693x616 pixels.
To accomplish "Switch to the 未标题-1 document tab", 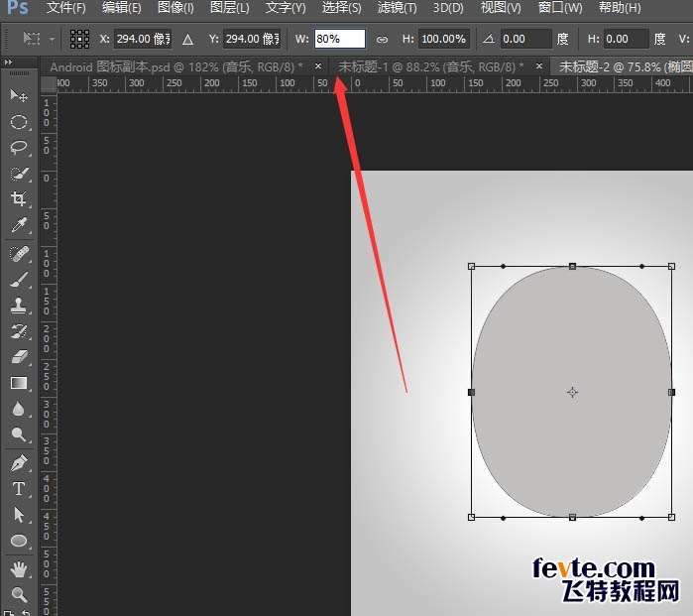I will (x=430, y=66).
